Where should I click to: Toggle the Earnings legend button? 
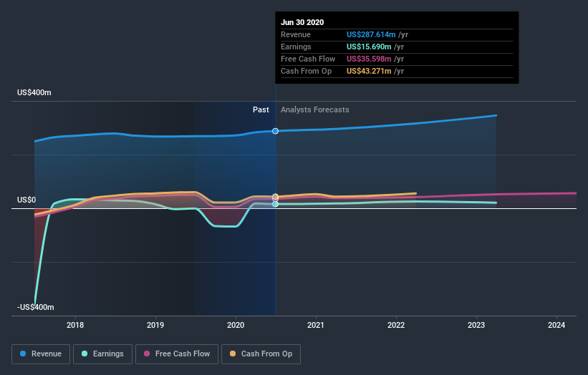(102, 354)
